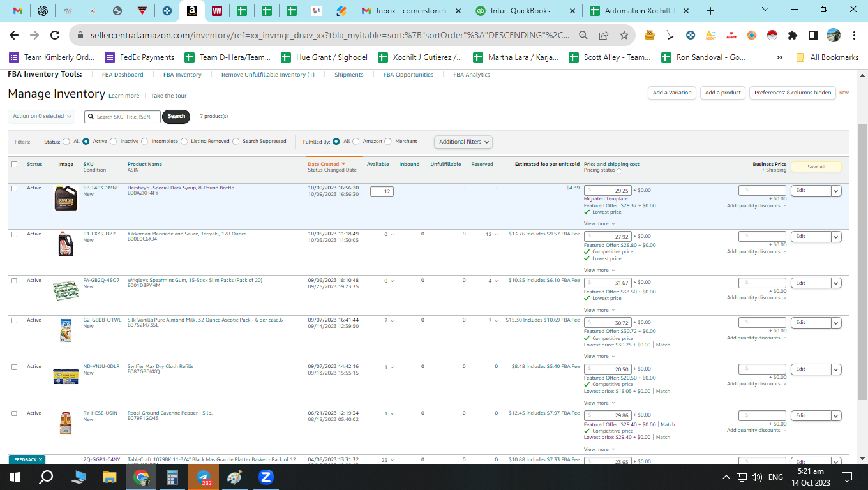Select the All status filter radio
This screenshot has height=490, width=868.
click(x=66, y=142)
